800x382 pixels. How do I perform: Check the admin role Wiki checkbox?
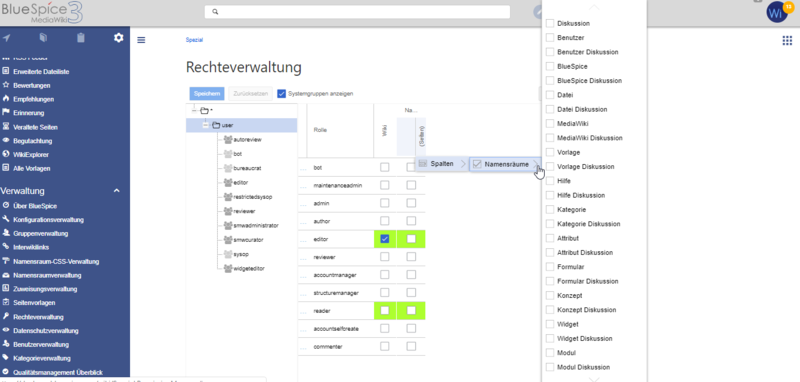click(385, 203)
